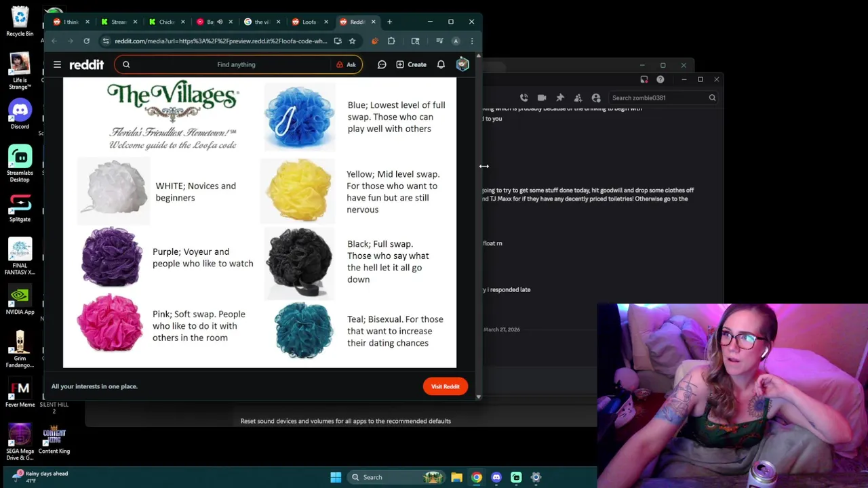This screenshot has height=488, width=868.
Task: Select Streamlabs Desktop shortcut
Action: pos(20,163)
